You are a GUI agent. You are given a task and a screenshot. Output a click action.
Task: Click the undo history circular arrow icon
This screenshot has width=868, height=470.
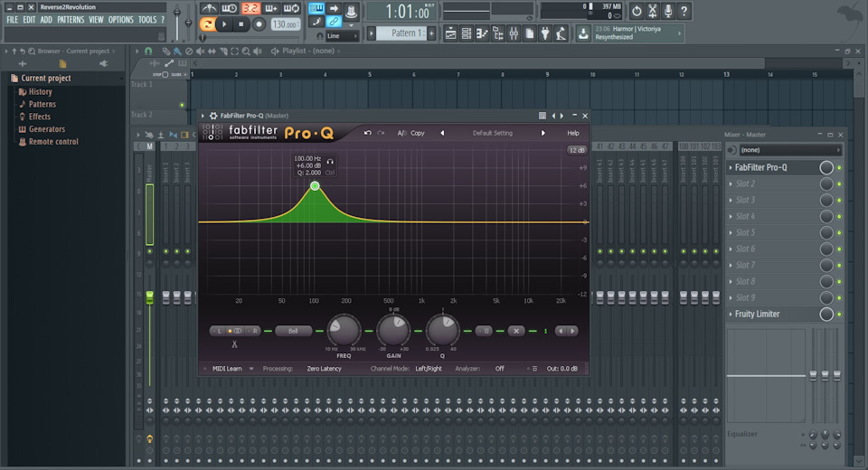pyautogui.click(x=637, y=11)
